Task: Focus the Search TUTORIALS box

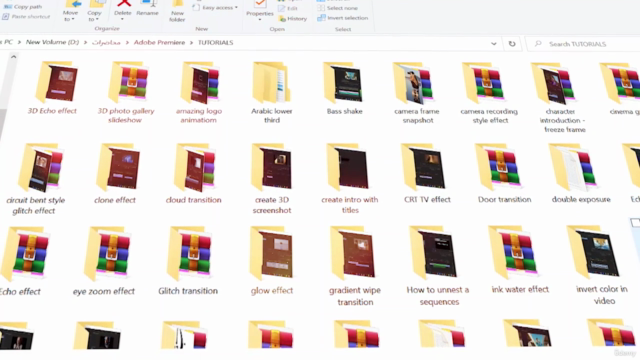Action: point(584,44)
